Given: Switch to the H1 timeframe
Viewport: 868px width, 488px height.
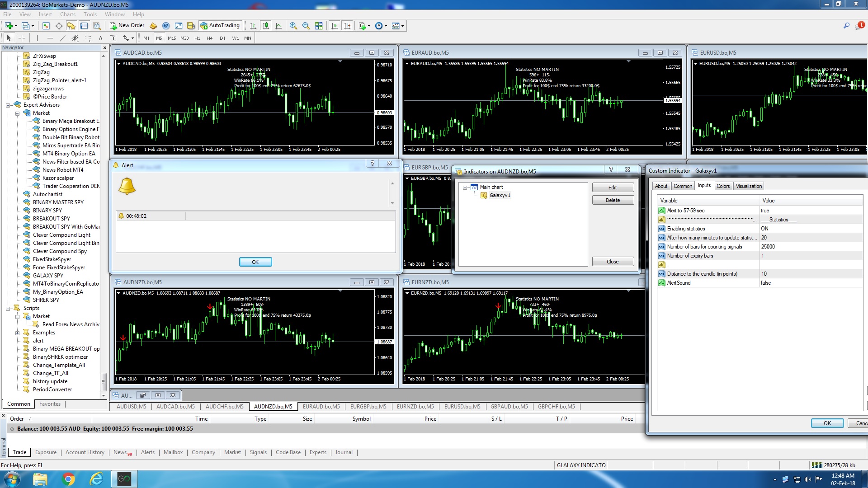Looking at the screenshot, I should pyautogui.click(x=197, y=38).
